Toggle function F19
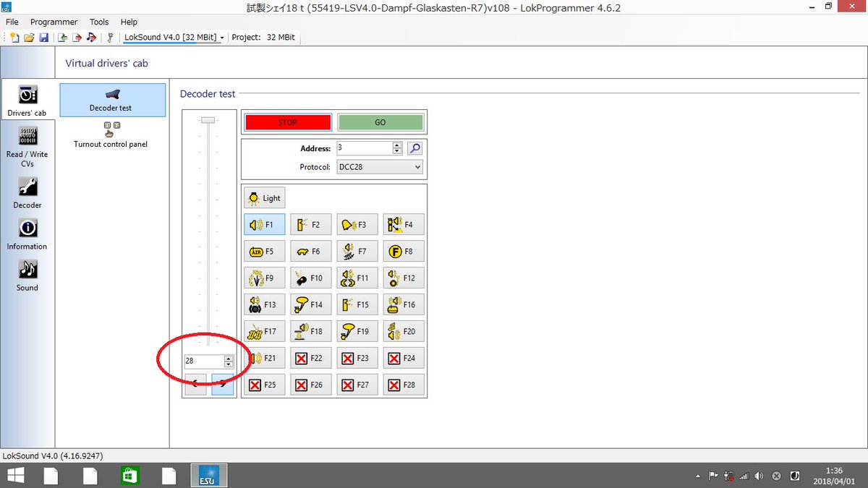 [x=357, y=332]
